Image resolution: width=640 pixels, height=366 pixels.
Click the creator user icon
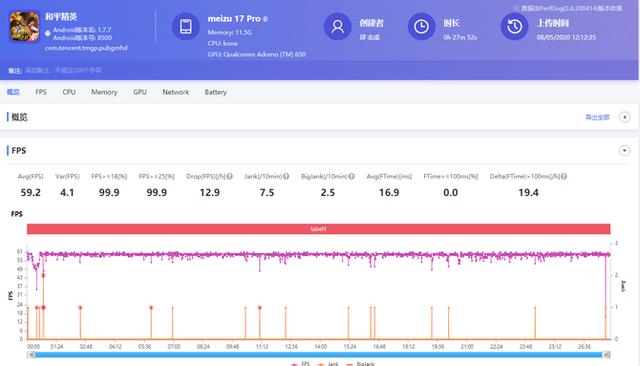pos(338,27)
